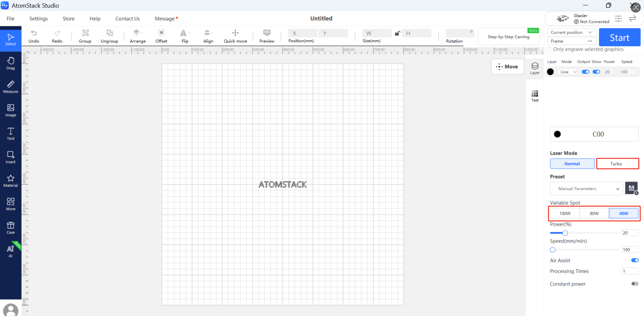Screen dimensions: 644x316
Task: Click the Offset tool icon
Action: (162, 36)
